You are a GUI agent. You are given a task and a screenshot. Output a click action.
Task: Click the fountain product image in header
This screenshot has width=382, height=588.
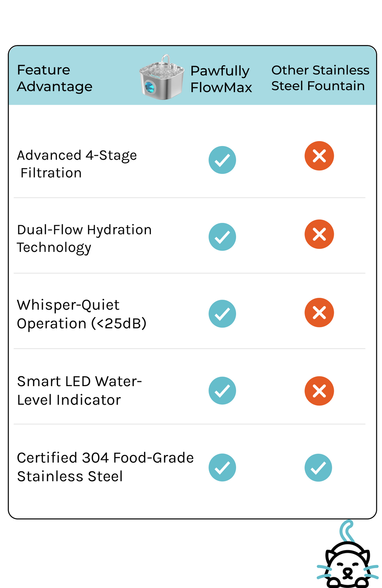[162, 78]
